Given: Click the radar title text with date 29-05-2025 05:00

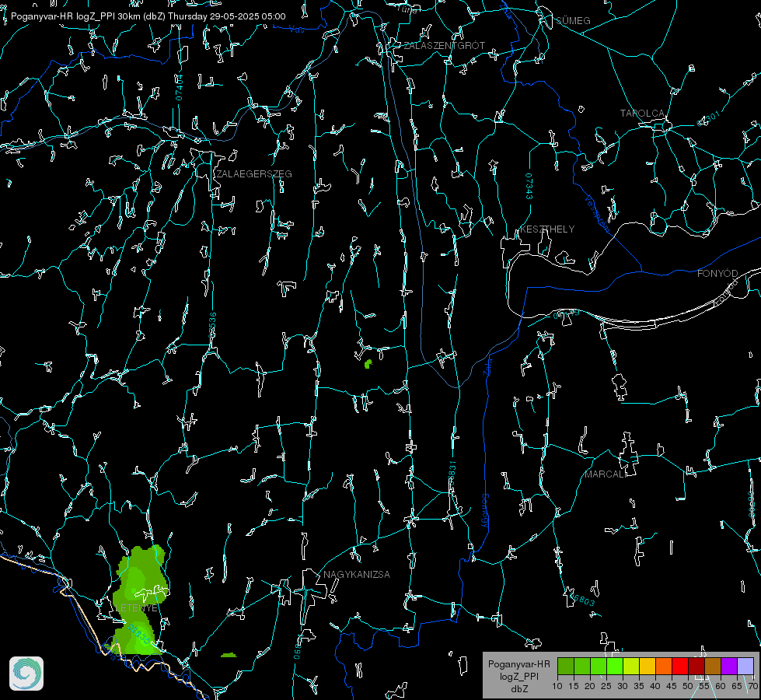Looking at the screenshot, I should 148,16.
